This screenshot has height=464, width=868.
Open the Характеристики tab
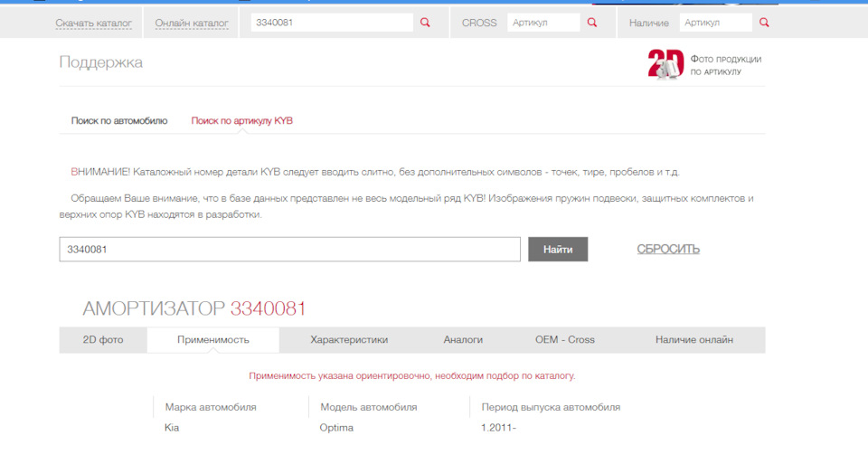[x=349, y=340]
